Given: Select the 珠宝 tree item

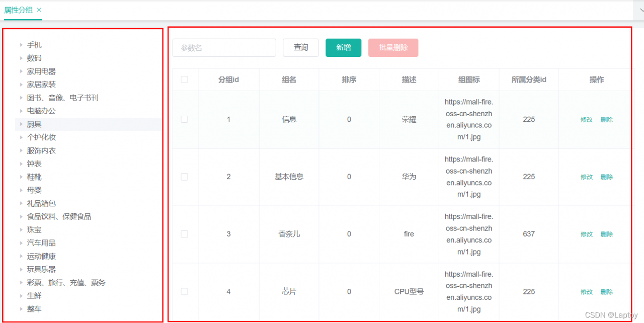Looking at the screenshot, I should (x=34, y=229).
